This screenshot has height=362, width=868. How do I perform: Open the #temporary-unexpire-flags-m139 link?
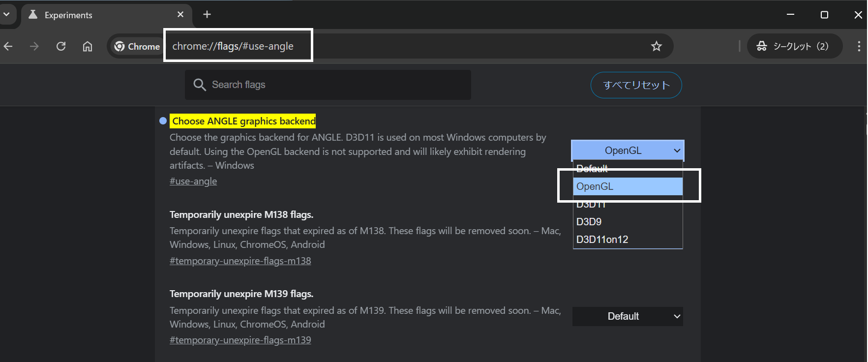click(240, 340)
